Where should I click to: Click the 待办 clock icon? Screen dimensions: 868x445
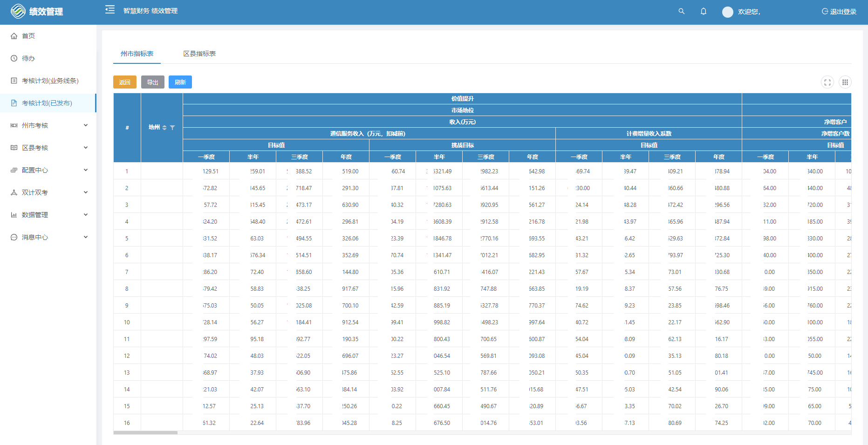[x=14, y=58]
